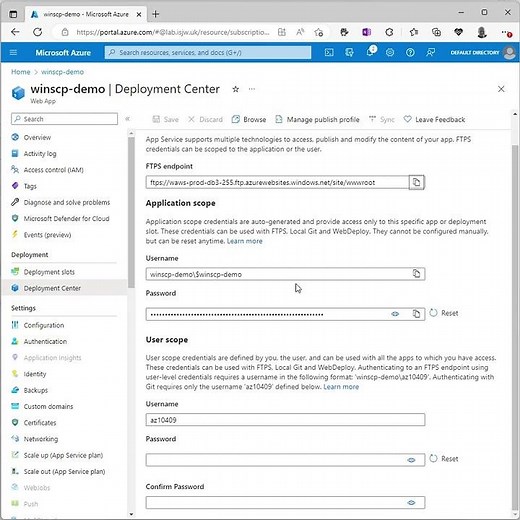Copy the application scope username
The width and height of the screenshot is (520, 520).
[416, 274]
